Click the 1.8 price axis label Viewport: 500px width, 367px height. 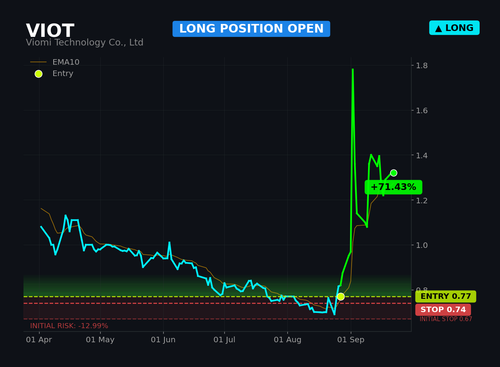[x=422, y=65]
